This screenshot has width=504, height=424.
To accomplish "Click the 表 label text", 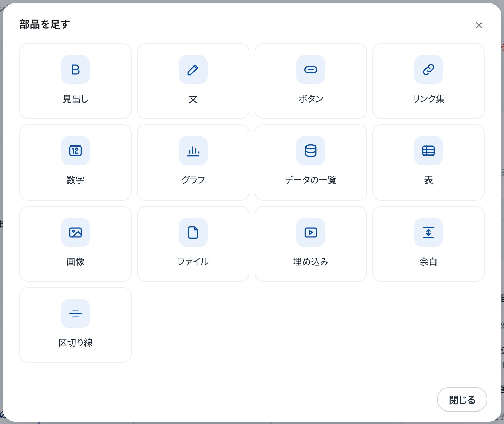I will click(x=429, y=180).
